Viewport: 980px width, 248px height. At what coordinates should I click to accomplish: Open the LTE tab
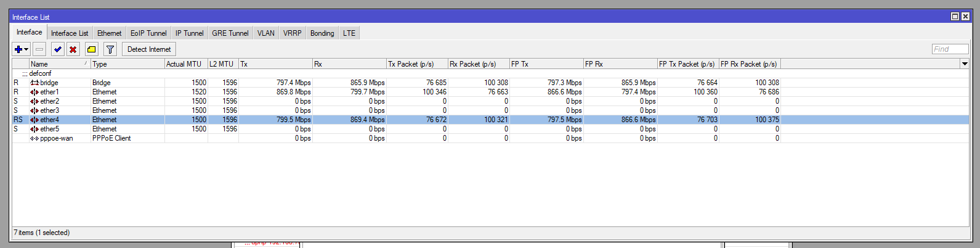(x=349, y=33)
